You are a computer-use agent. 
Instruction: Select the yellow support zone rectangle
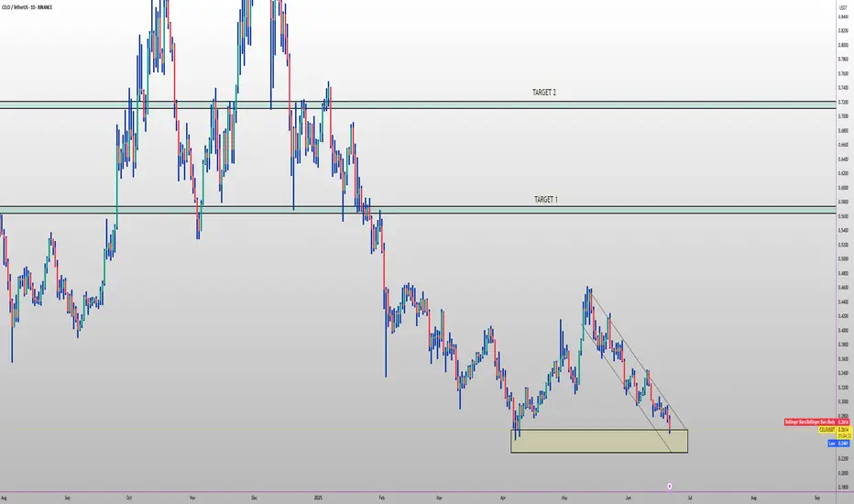pos(599,442)
